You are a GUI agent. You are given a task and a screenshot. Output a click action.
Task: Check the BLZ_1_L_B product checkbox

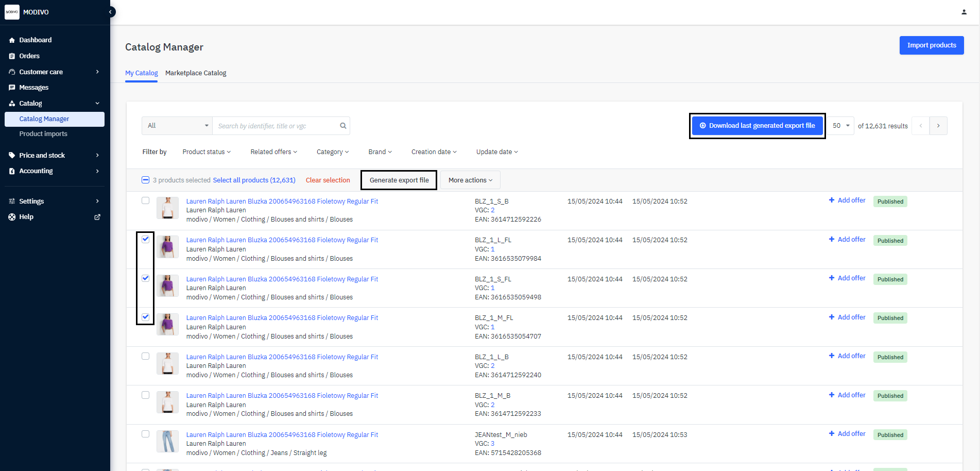[x=145, y=356]
